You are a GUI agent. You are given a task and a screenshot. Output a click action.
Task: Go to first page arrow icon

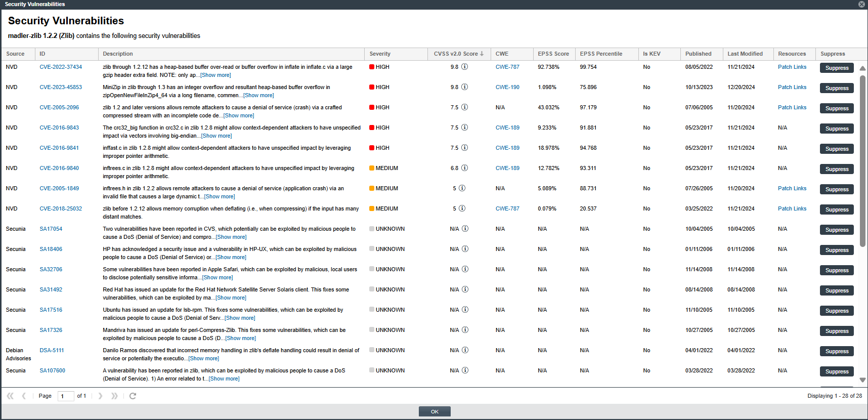pyautogui.click(x=10, y=396)
